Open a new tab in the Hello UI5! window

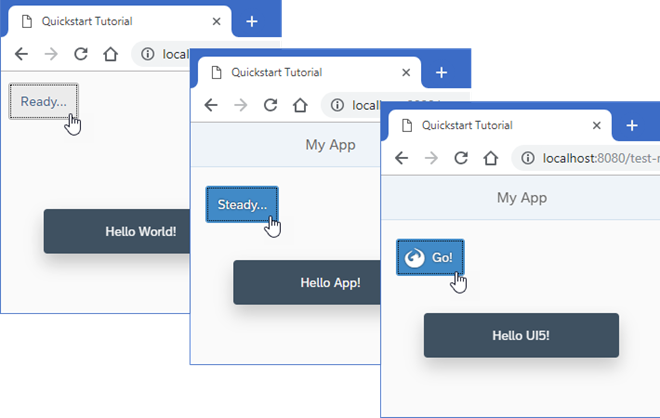(x=631, y=126)
